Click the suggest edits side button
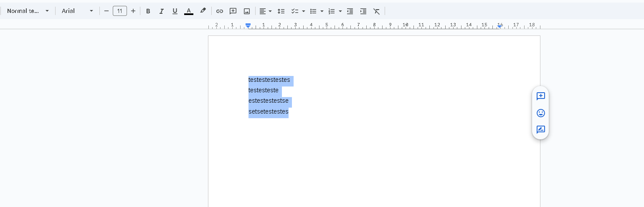This screenshot has width=644, height=207. click(540, 129)
